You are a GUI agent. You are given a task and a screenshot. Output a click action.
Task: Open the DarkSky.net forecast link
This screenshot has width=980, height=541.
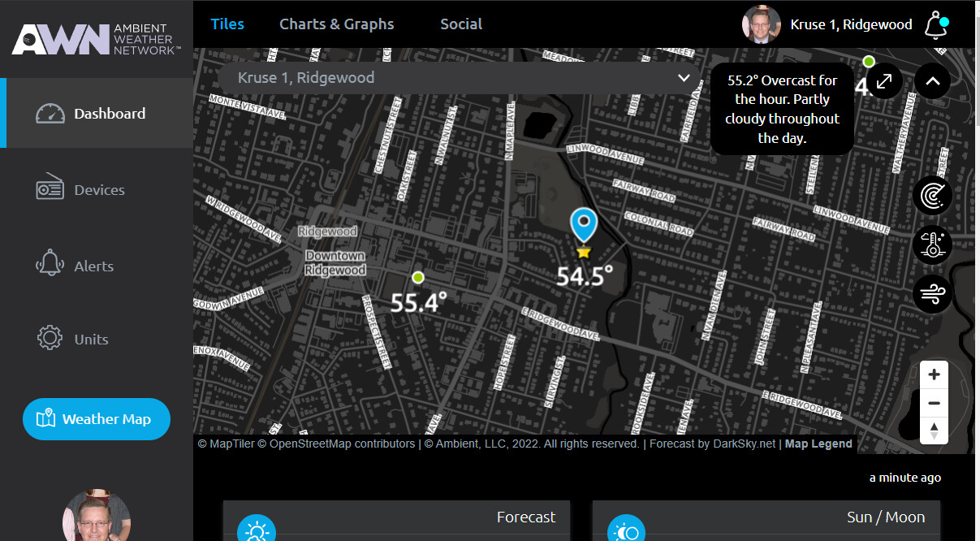[x=745, y=444]
